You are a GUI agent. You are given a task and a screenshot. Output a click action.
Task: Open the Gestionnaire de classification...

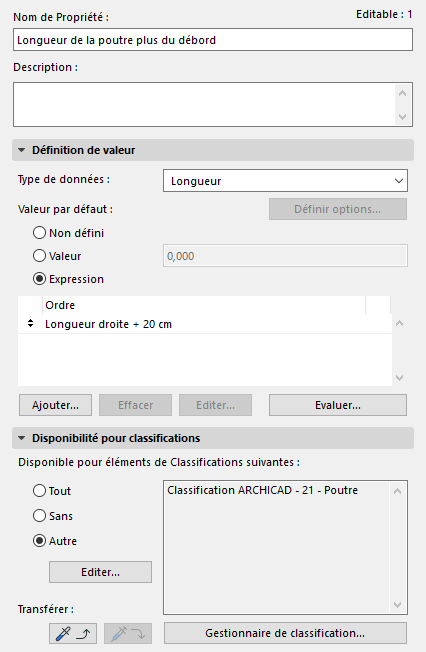click(285, 633)
